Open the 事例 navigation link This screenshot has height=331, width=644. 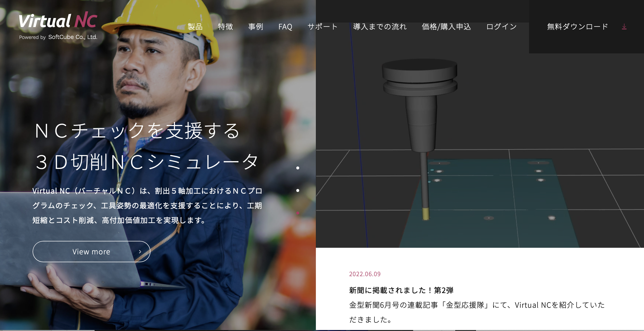click(x=256, y=26)
